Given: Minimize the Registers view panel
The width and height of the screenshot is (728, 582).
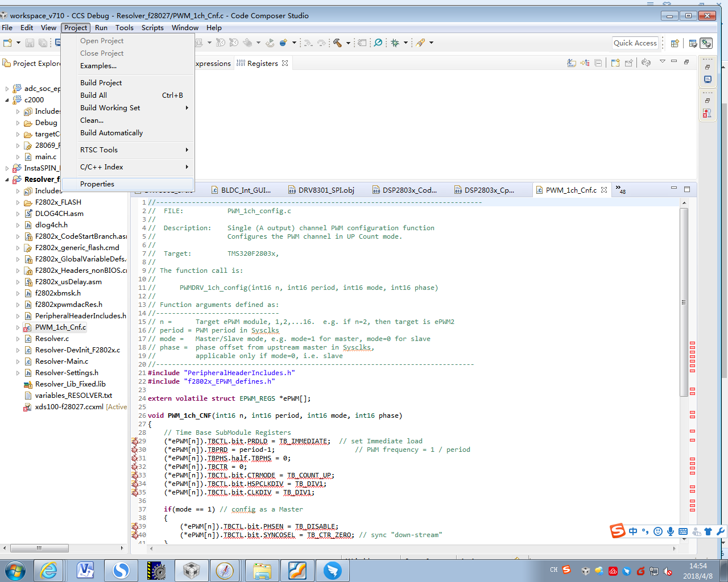Looking at the screenshot, I should [x=674, y=61].
